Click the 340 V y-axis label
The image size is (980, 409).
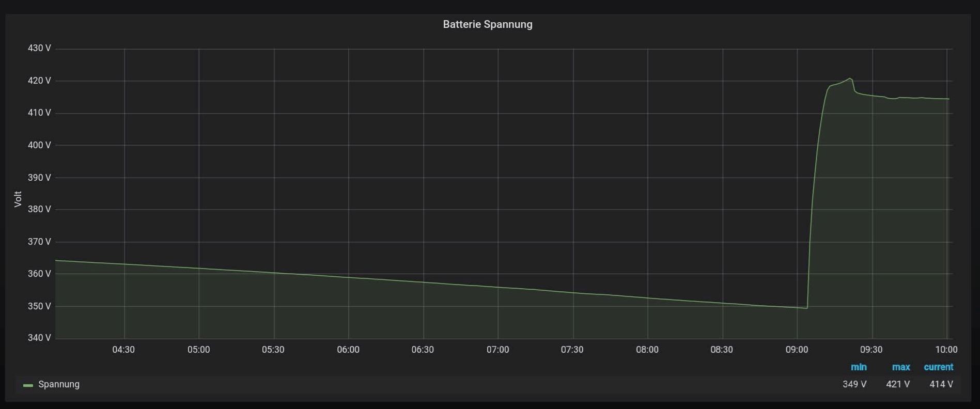click(39, 338)
